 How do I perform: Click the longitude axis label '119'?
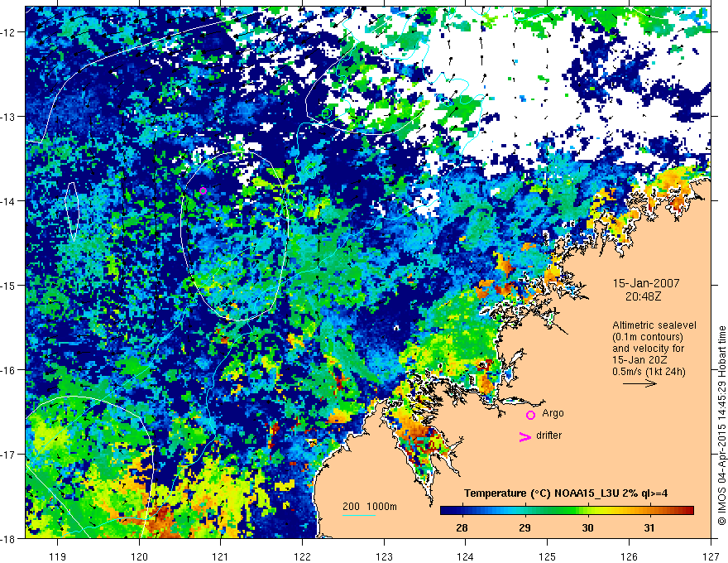pyautogui.click(x=58, y=557)
